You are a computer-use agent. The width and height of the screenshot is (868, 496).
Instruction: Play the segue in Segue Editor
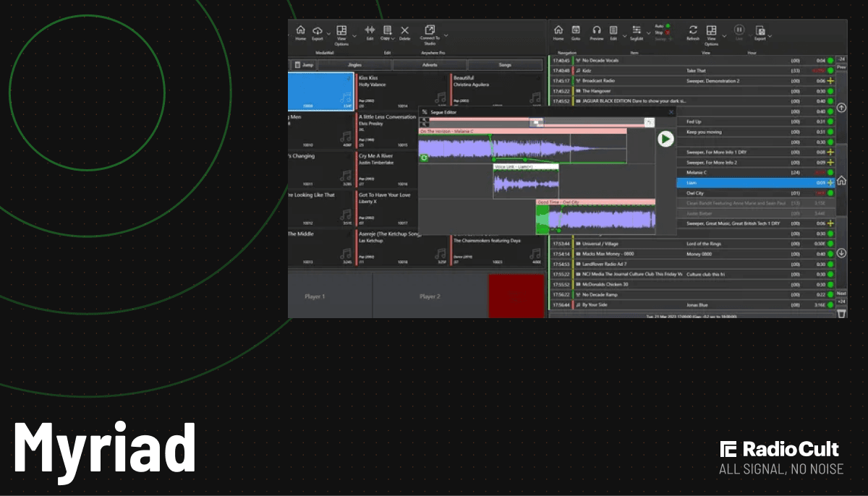[x=665, y=139]
